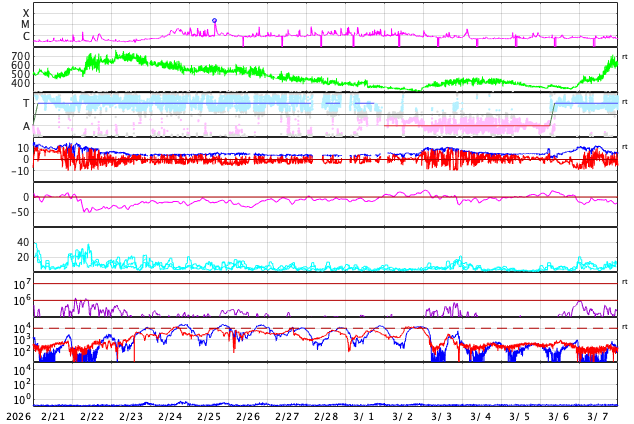Click the -50 axis value label

18,211
